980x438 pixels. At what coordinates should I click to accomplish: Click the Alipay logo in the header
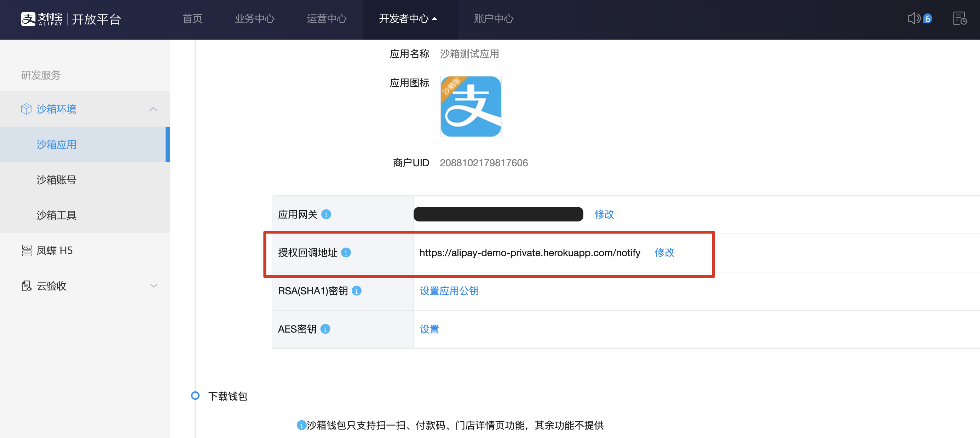point(42,19)
